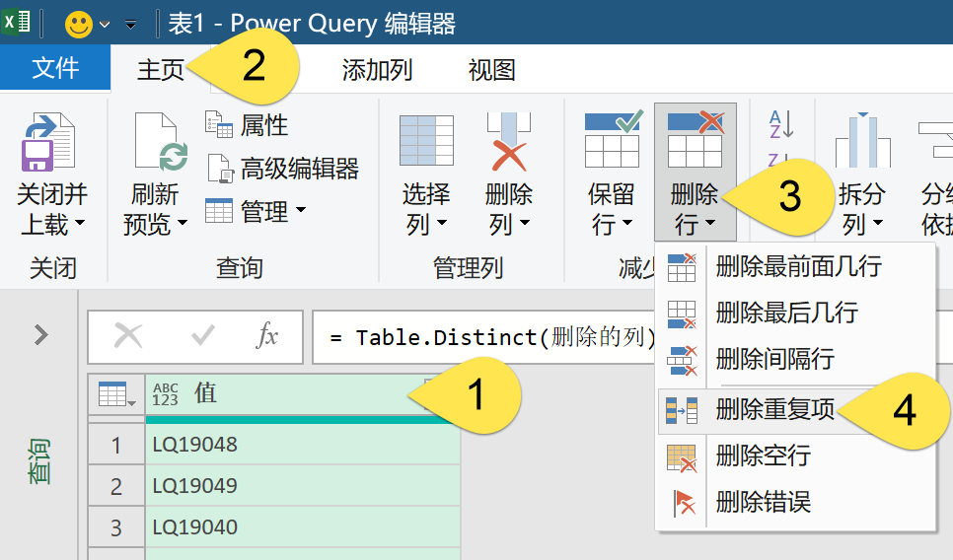This screenshot has height=560, width=953.
Task: Switch to the 主页 tab
Action: [x=161, y=70]
